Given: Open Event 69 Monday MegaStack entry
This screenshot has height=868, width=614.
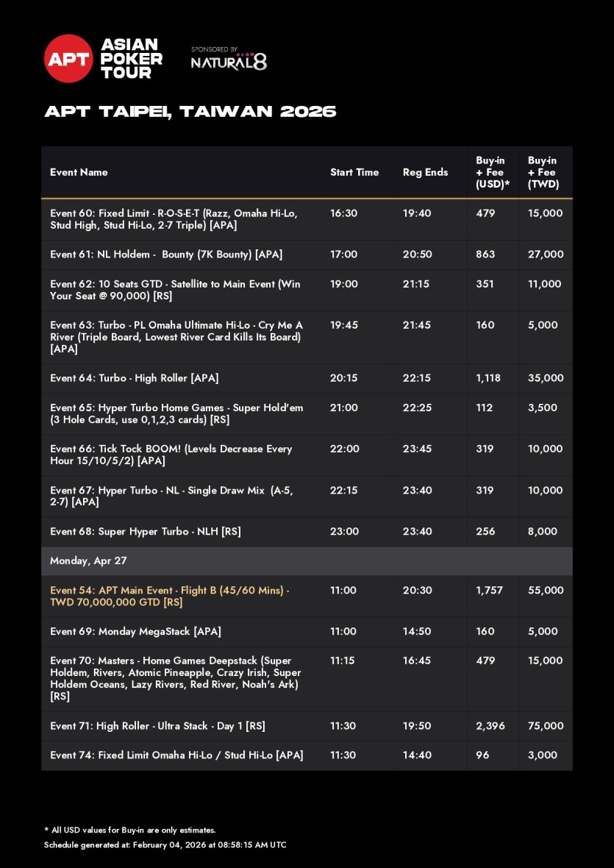Looking at the screenshot, I should pyautogui.click(x=135, y=631).
